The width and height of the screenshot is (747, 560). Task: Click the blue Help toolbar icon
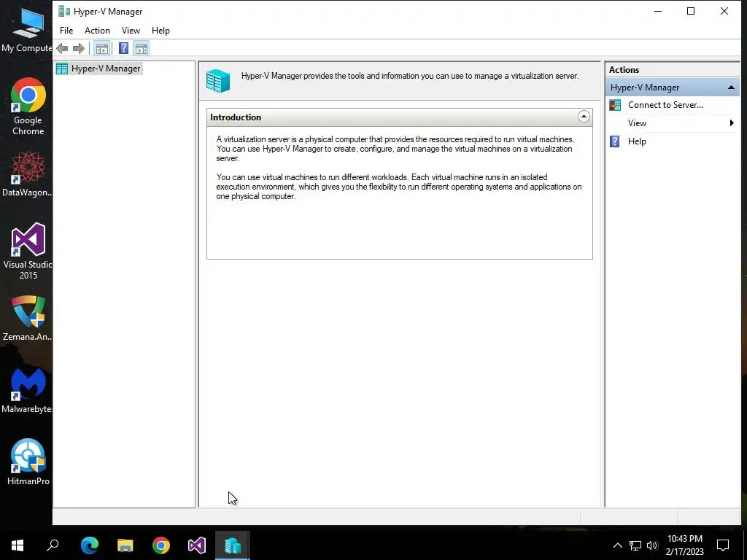point(123,48)
